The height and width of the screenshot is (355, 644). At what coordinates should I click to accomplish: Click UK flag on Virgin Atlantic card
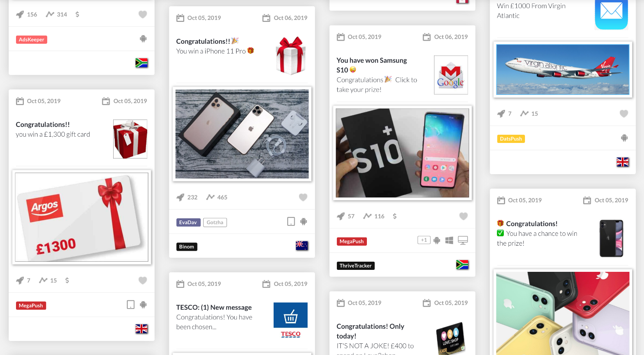pyautogui.click(x=623, y=162)
